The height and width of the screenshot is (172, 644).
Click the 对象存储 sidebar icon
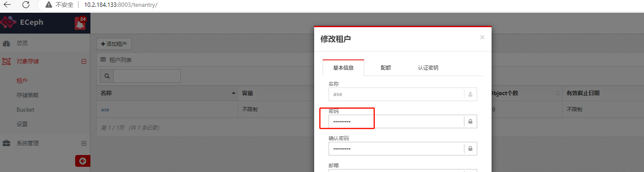click(6, 62)
